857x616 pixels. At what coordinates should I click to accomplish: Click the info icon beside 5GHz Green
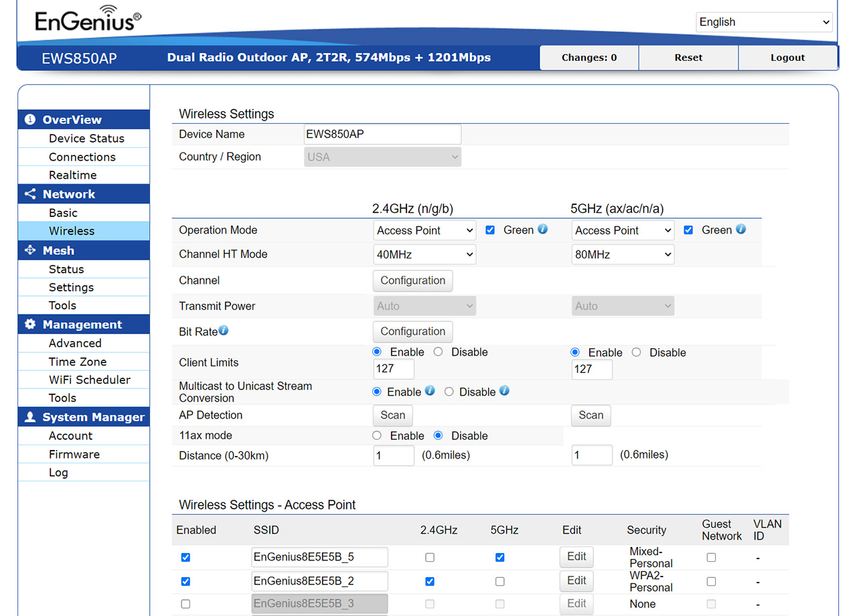[741, 229]
